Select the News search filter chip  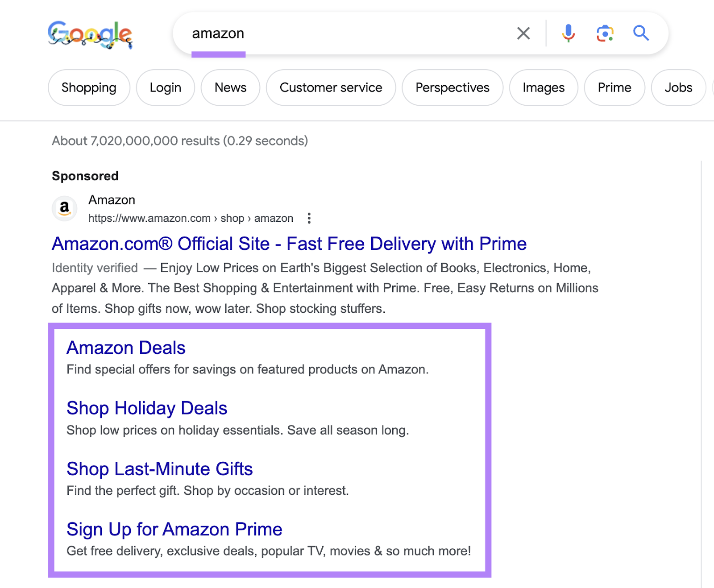click(x=230, y=87)
